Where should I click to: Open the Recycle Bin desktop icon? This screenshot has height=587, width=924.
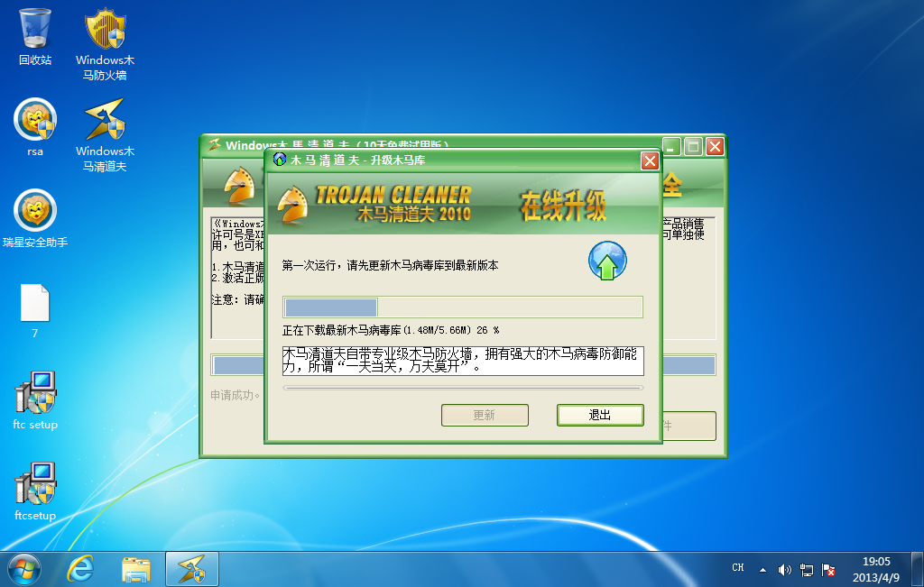[35, 36]
